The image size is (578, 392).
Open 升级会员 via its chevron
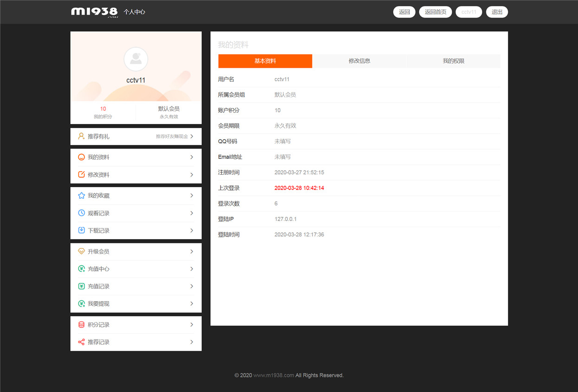[192, 251]
